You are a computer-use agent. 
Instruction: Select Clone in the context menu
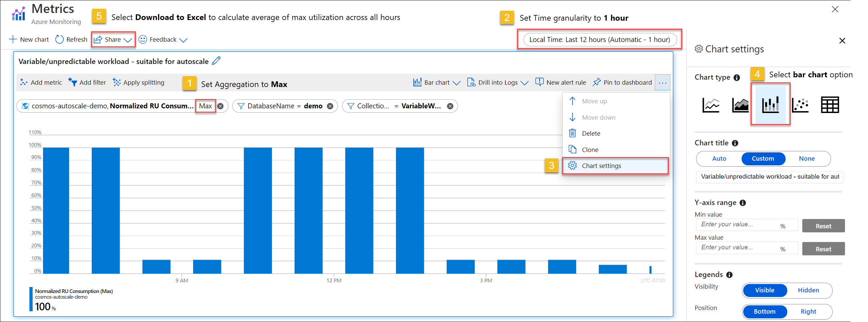(x=590, y=150)
